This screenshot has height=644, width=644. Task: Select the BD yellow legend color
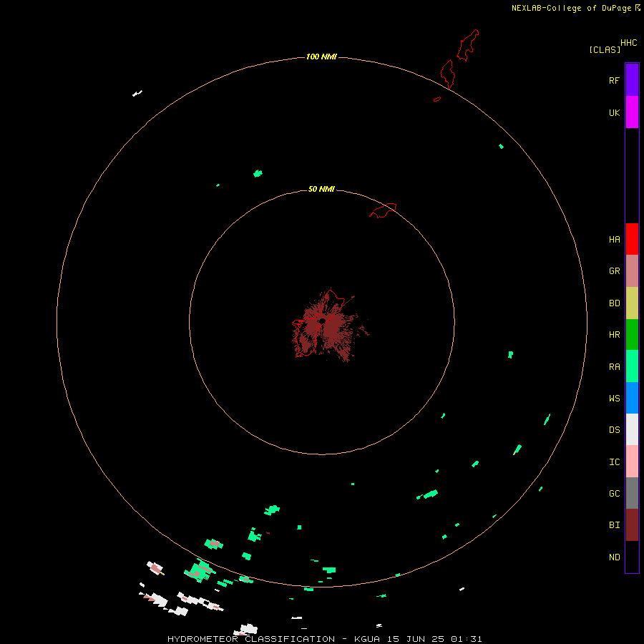tap(632, 303)
